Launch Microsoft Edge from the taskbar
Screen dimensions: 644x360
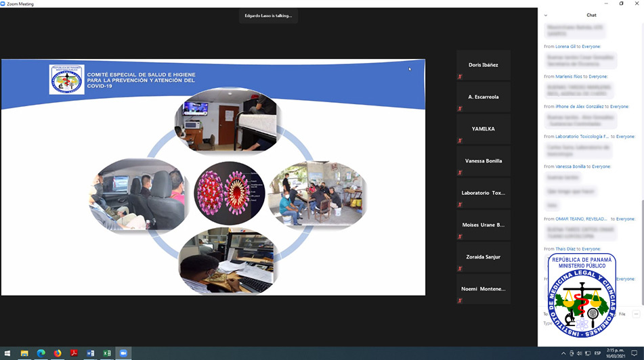41,353
